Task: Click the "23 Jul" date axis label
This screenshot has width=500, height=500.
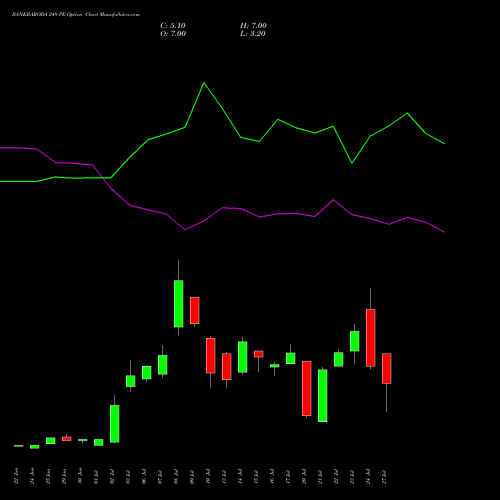Action: 352,477
